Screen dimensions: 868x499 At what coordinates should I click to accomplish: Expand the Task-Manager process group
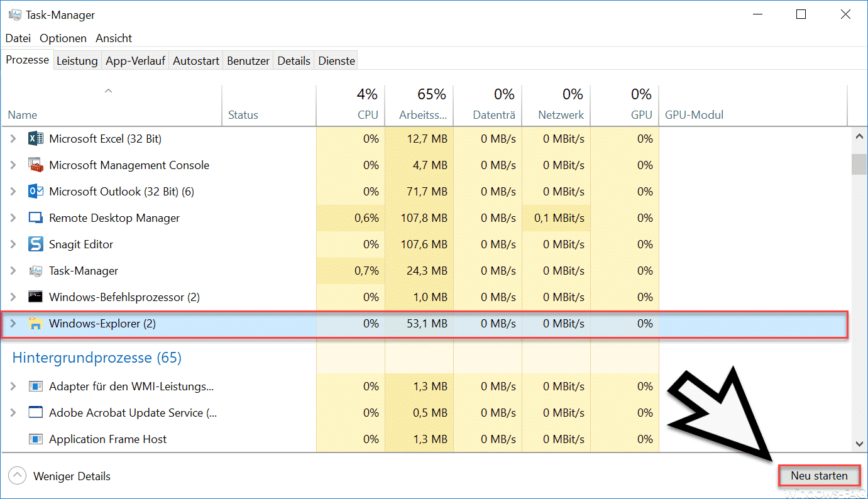pyautogui.click(x=13, y=271)
